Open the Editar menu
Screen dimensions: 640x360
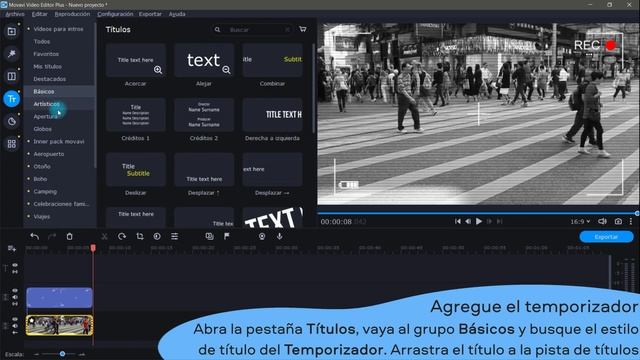point(40,14)
